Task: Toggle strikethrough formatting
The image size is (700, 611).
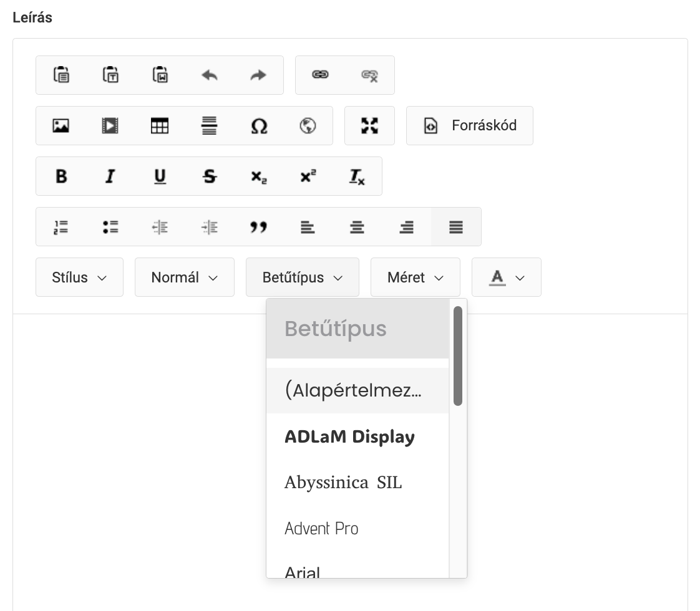Action: (209, 176)
